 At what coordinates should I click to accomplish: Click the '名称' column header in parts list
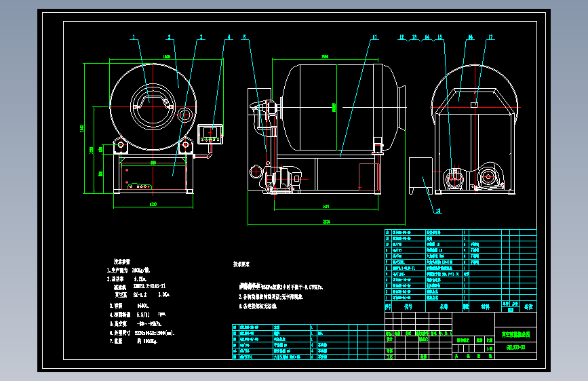[x=444, y=306]
